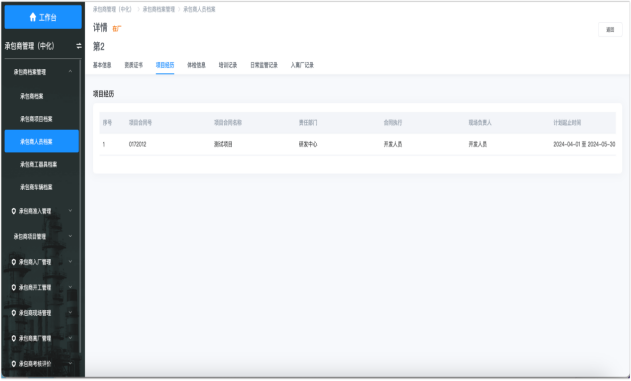This screenshot has width=631, height=381.
Task: Click the 承包商管理 (中化) sidebar title
Action: point(29,46)
